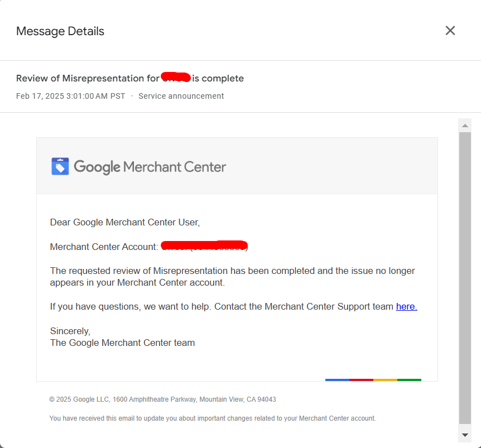Close the Message Details dialog
This screenshot has height=448, width=481.
[x=450, y=31]
